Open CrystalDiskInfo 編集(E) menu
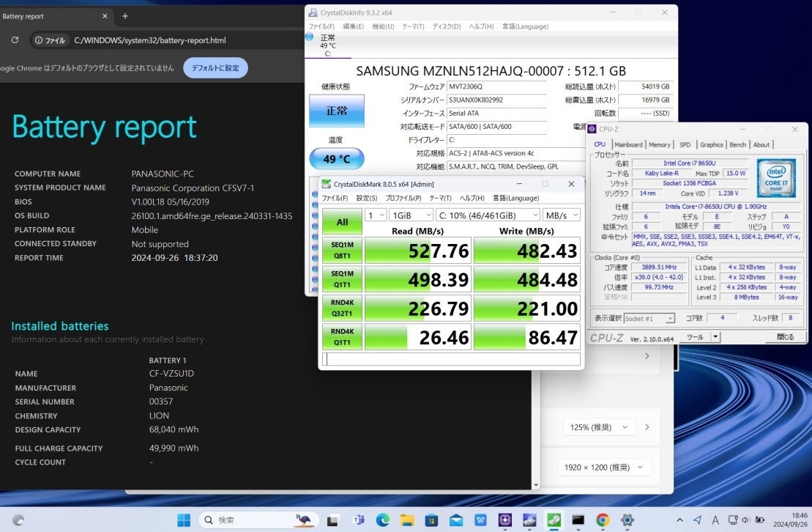The height and width of the screenshot is (532, 812). 353,26
